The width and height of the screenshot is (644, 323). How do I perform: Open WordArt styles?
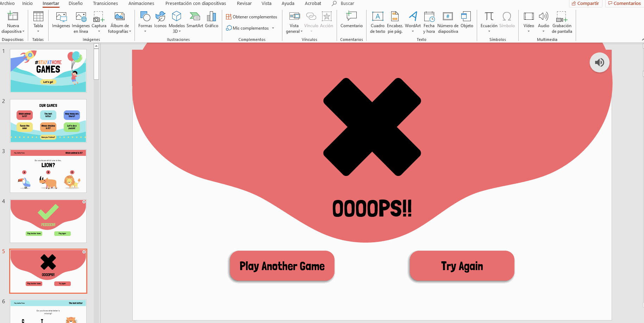tap(413, 16)
